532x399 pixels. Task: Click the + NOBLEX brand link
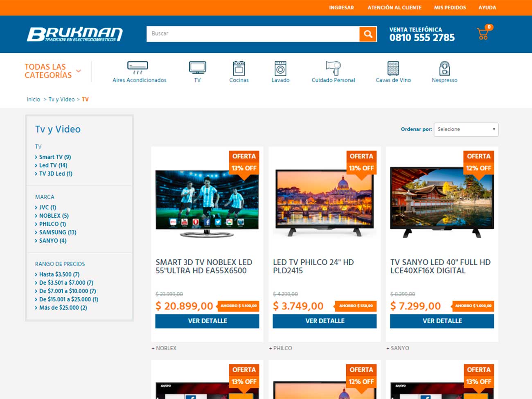(x=164, y=348)
